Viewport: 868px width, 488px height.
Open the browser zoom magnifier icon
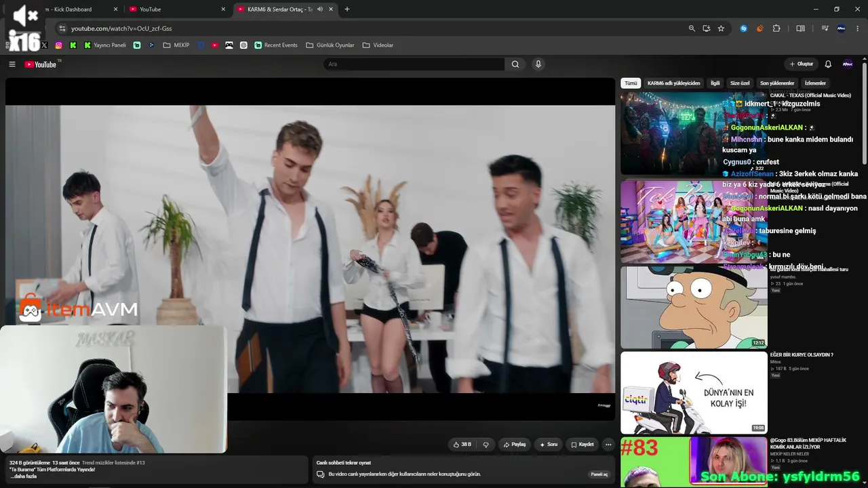tap(692, 28)
